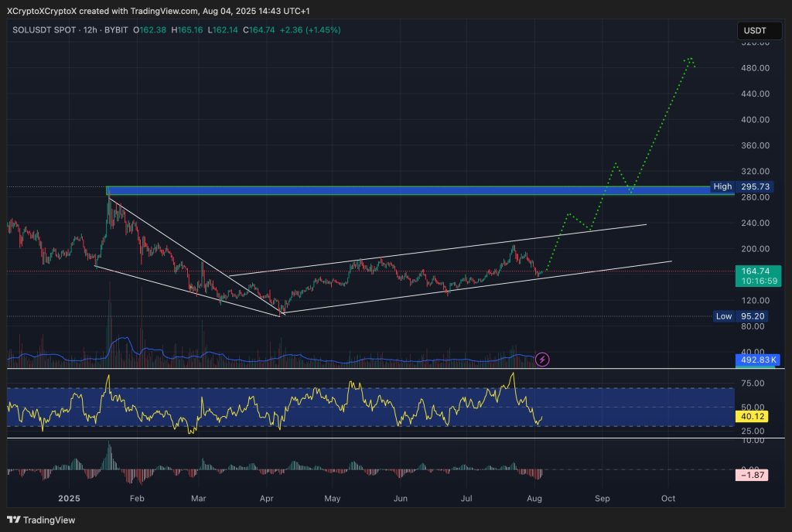
Task: Click the BYBIT exchange label
Action: pyautogui.click(x=115, y=30)
